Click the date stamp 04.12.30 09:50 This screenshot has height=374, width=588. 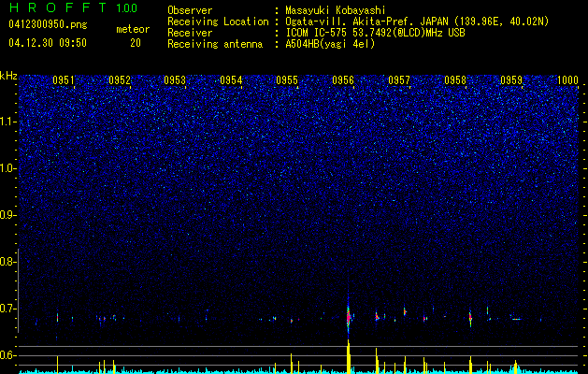[x=48, y=43]
